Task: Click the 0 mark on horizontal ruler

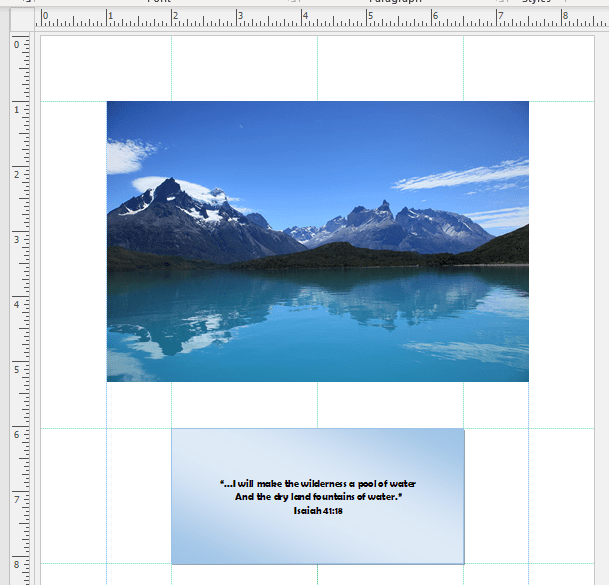Action: click(43, 19)
